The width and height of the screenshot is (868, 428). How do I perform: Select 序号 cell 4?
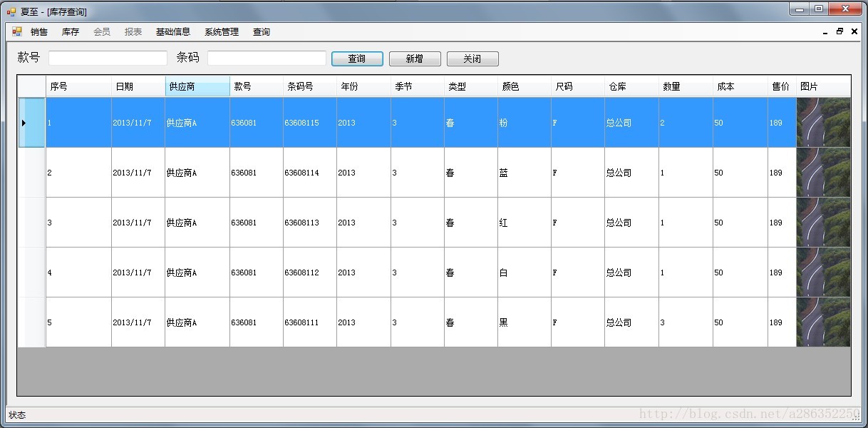[78, 272]
